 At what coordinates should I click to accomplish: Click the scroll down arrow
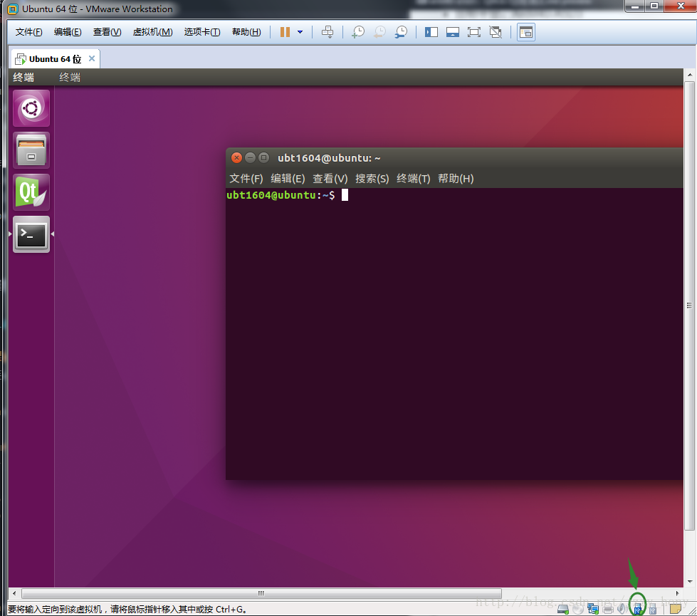(x=689, y=581)
